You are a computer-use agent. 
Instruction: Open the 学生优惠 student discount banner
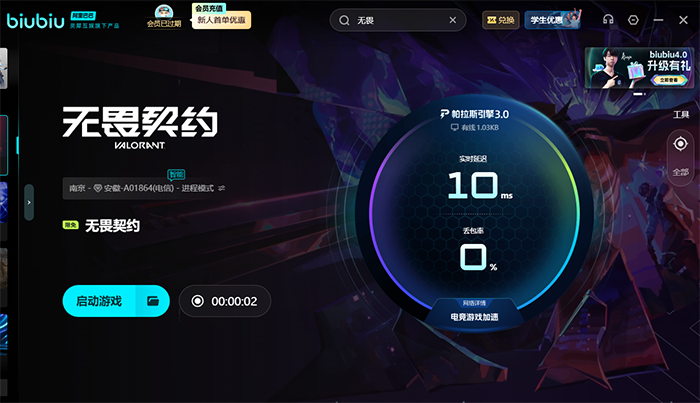(553, 20)
